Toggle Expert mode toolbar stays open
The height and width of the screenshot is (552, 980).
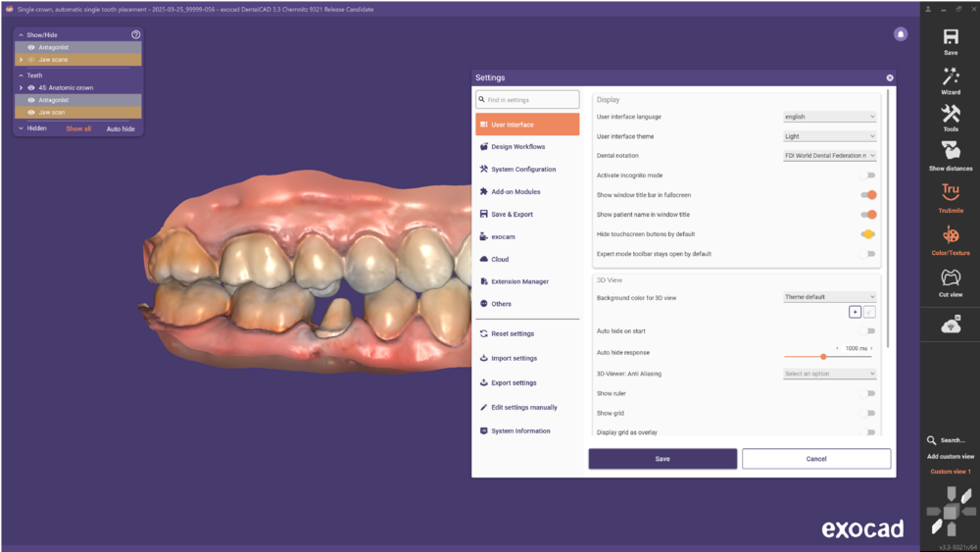pos(867,254)
